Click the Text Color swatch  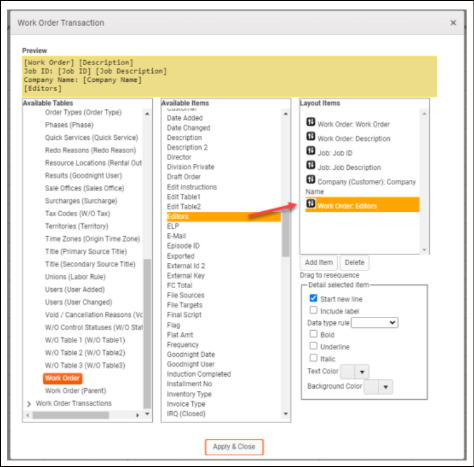(348, 372)
